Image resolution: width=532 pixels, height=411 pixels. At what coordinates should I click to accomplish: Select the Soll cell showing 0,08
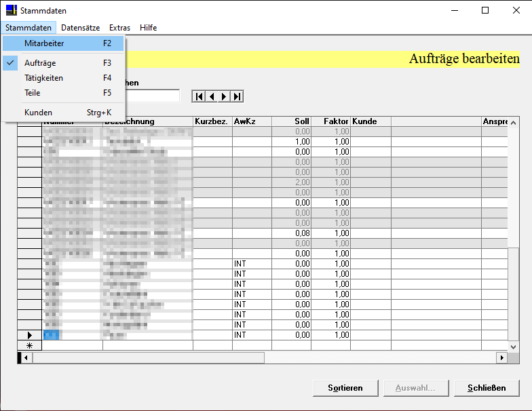[292, 233]
